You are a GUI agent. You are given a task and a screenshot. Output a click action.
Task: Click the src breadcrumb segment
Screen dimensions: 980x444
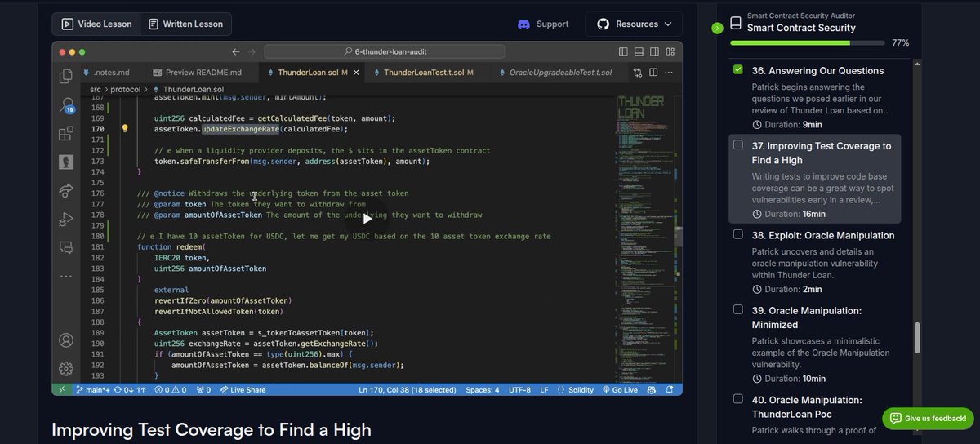[96, 89]
